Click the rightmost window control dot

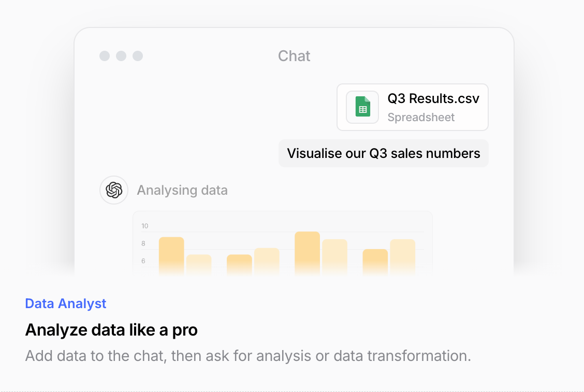tap(138, 56)
